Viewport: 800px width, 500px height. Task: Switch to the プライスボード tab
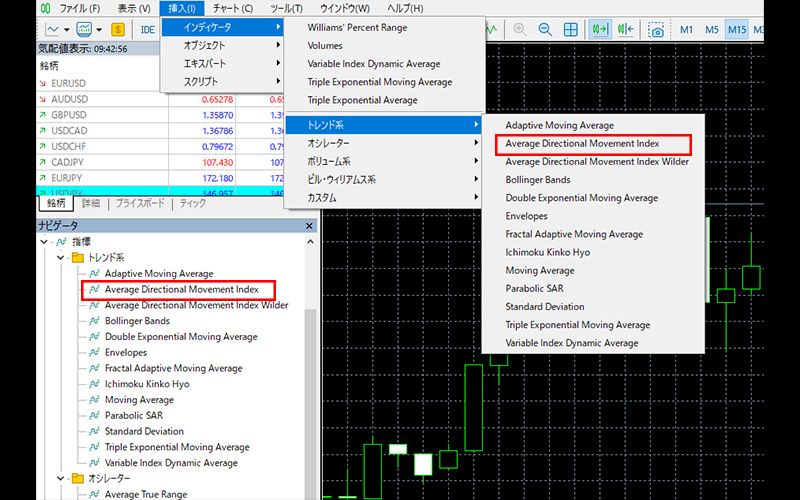coord(140,203)
